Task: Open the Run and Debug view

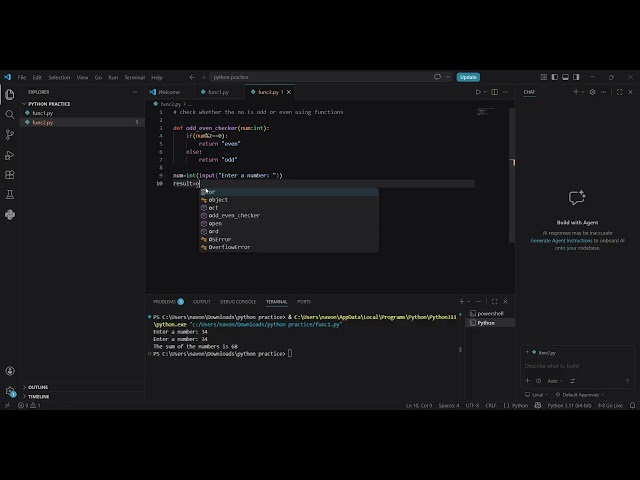Action: (10, 155)
